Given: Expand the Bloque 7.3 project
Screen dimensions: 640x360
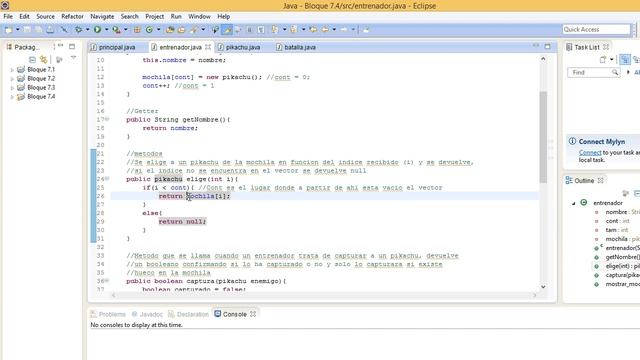Looking at the screenshot, I should point(12,88).
